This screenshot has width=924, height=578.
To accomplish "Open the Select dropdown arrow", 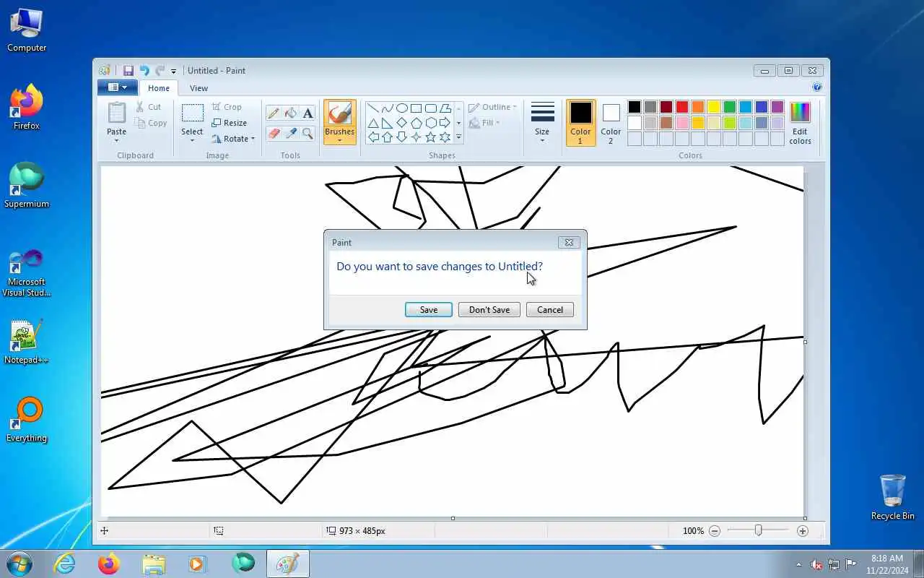I will (192, 139).
